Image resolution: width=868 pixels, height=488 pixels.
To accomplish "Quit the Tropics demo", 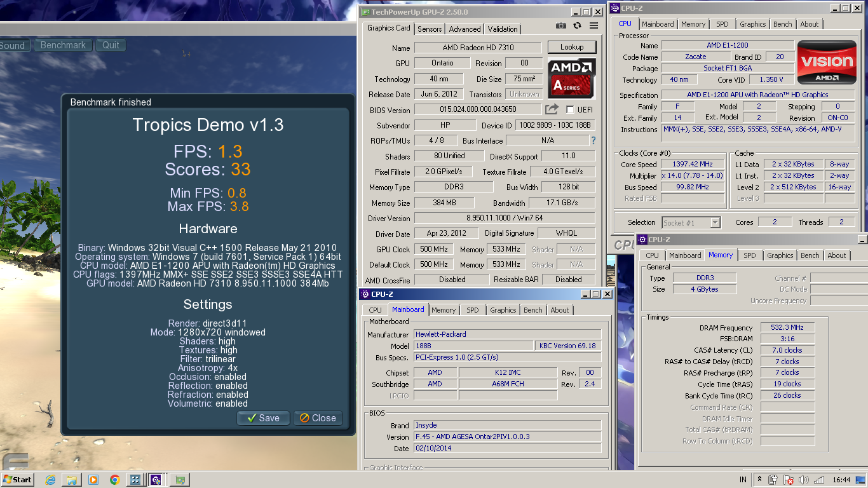I will 111,45.
